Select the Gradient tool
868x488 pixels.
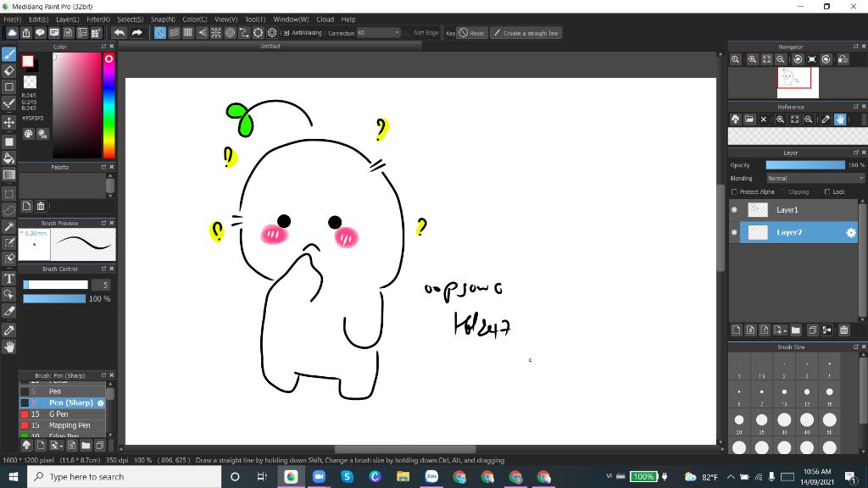[8, 175]
